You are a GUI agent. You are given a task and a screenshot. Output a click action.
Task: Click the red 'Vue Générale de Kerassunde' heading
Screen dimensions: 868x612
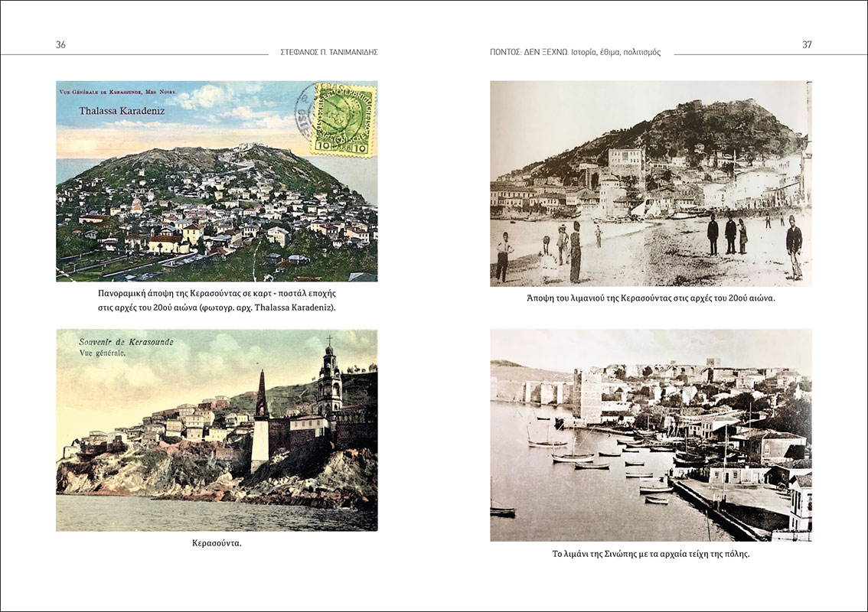[117, 92]
